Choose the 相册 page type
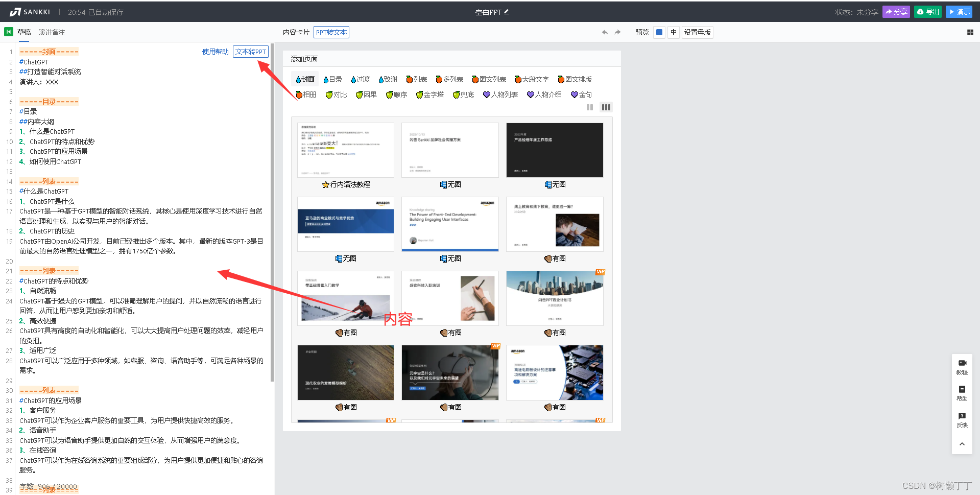 click(306, 95)
